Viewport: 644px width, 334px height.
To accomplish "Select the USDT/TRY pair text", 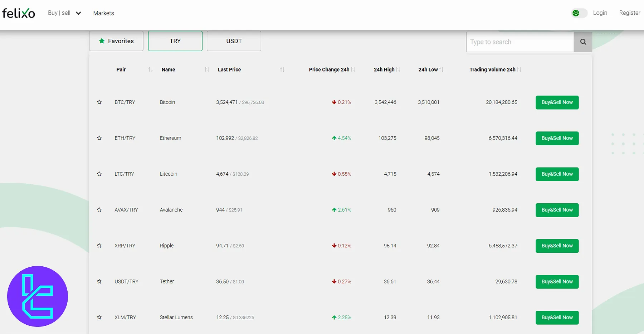I will pos(126,281).
